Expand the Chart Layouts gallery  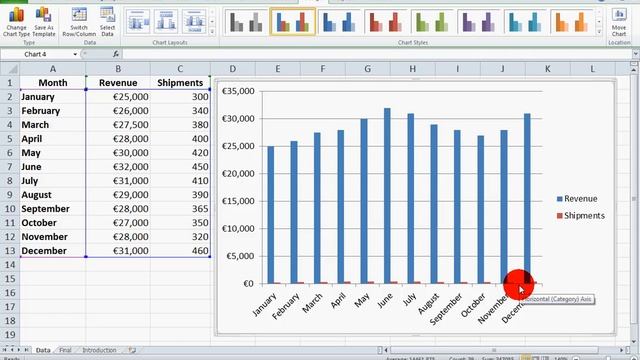point(212,31)
